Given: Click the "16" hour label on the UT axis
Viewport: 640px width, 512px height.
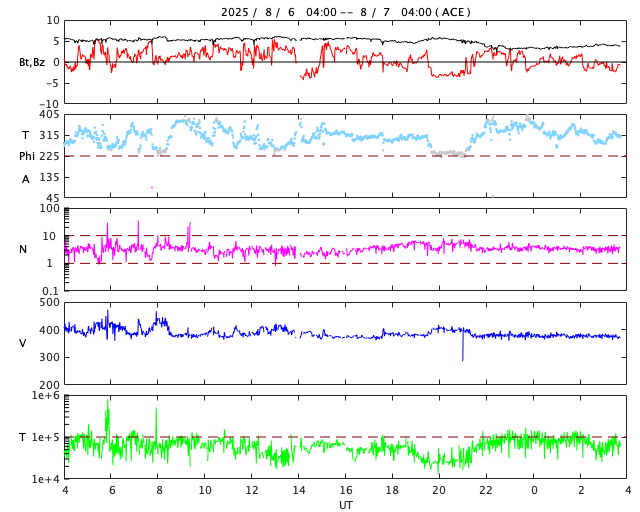Looking at the screenshot, I should click(346, 490).
